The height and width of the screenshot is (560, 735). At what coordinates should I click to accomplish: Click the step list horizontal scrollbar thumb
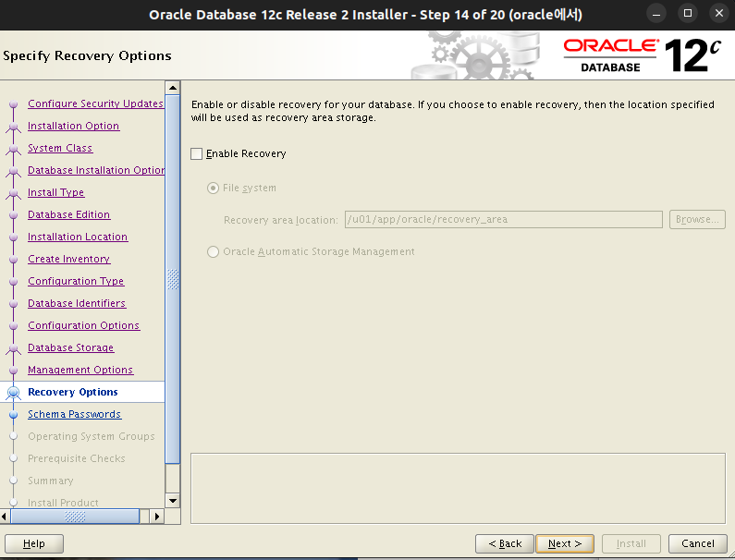tap(75, 517)
